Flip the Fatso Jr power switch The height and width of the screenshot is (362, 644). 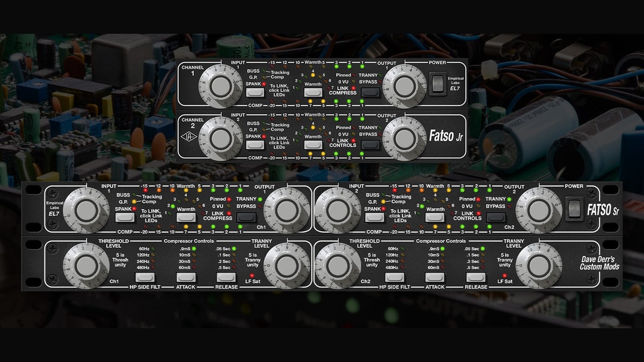438,85
